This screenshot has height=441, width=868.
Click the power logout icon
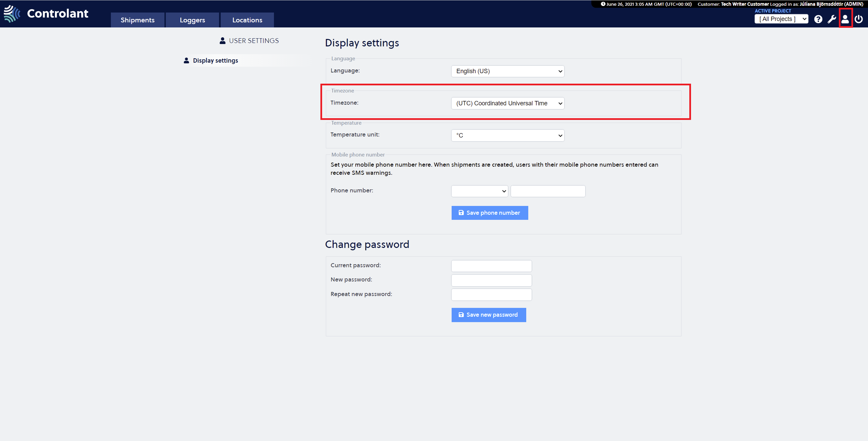[859, 19]
